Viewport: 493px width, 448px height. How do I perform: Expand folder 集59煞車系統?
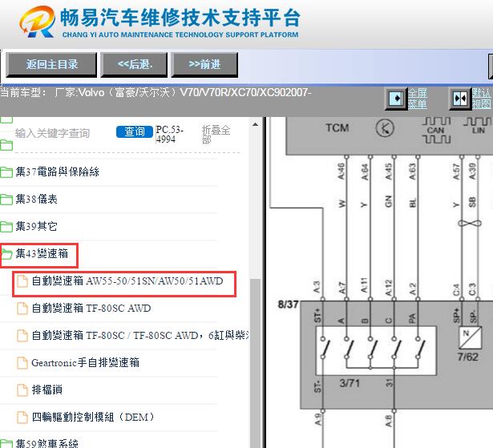pyautogui.click(x=47, y=443)
